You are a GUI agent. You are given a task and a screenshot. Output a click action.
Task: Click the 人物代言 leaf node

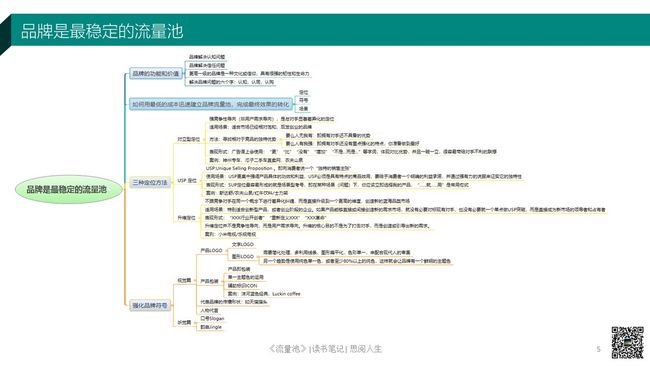(209, 310)
